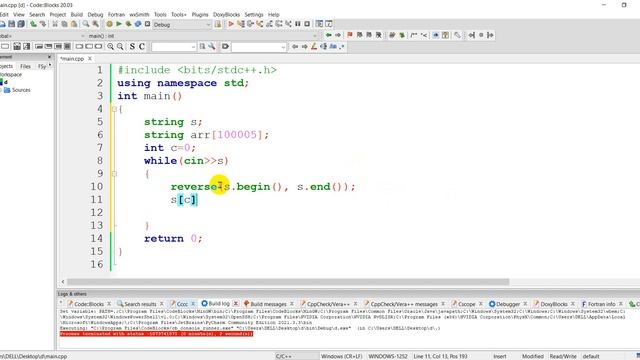The height and width of the screenshot is (360, 640).
Task: Click the S source toggle icon
Action: click(132, 47)
